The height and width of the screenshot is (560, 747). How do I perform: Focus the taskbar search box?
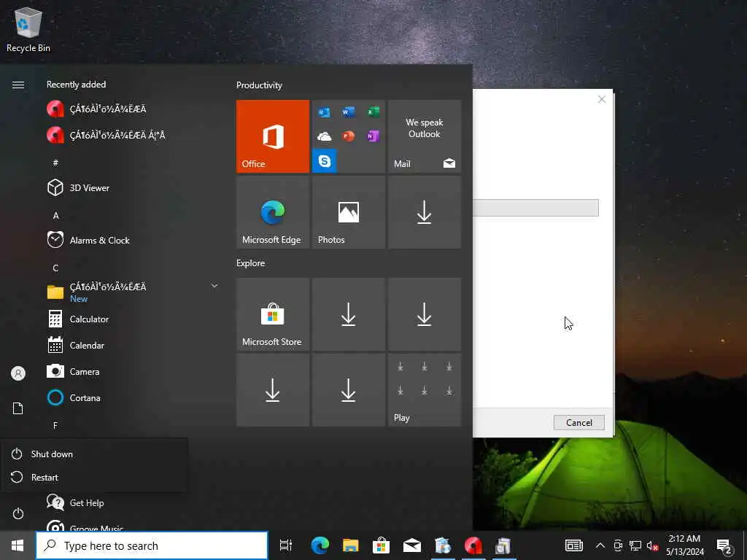pos(152,545)
